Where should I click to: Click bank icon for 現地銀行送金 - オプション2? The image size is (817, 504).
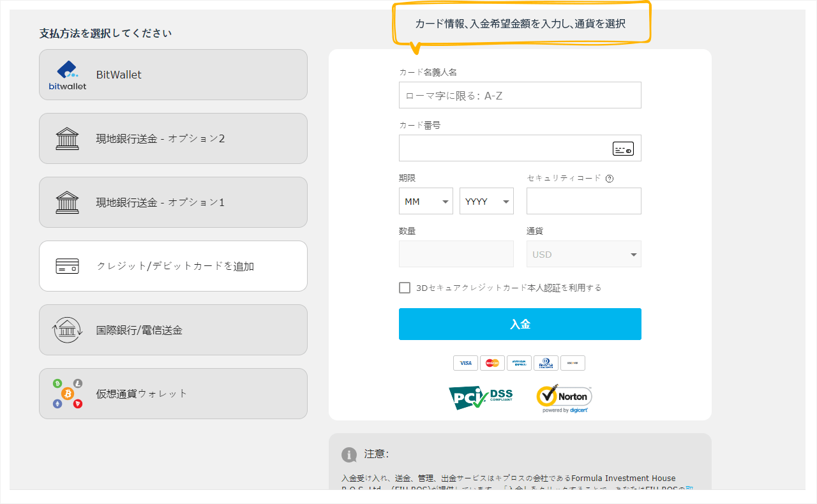[68, 138]
